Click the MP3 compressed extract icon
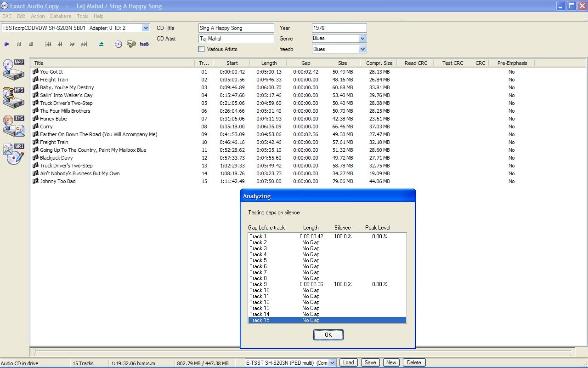This screenshot has width=588, height=368. 13,98
